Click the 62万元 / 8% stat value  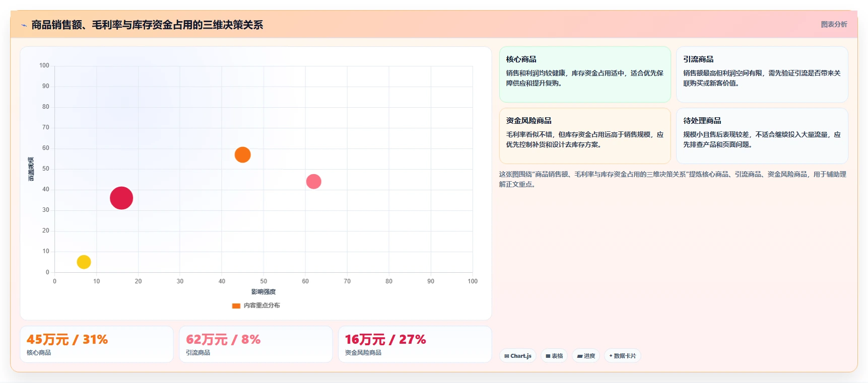pos(223,340)
